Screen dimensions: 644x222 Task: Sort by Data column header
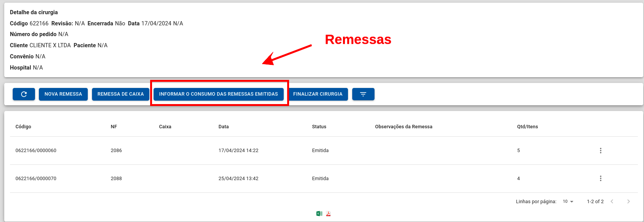click(224, 127)
